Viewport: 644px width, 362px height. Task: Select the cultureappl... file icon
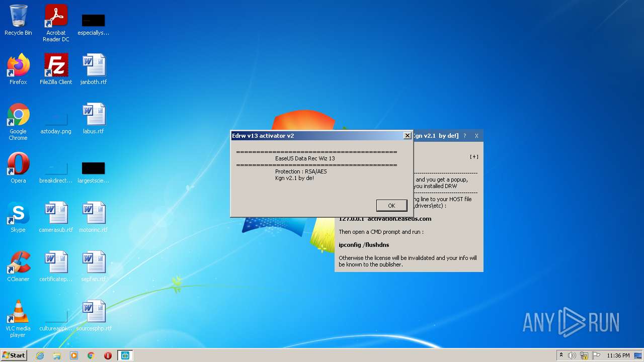coord(56,321)
